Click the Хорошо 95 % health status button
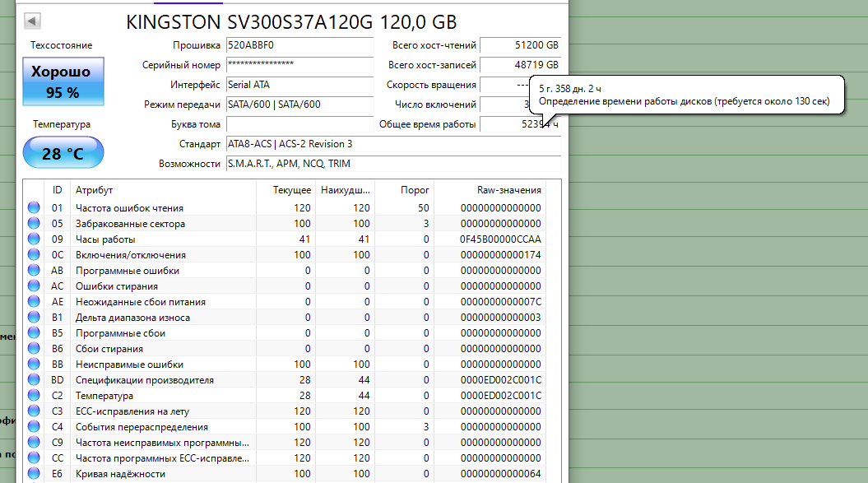868x483 pixels. tap(63, 81)
